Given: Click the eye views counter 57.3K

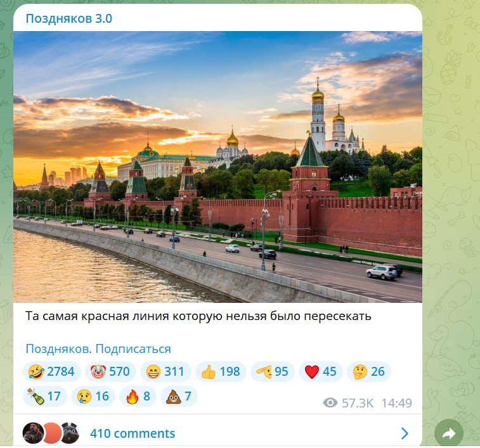Looking at the screenshot, I should pos(348,403).
